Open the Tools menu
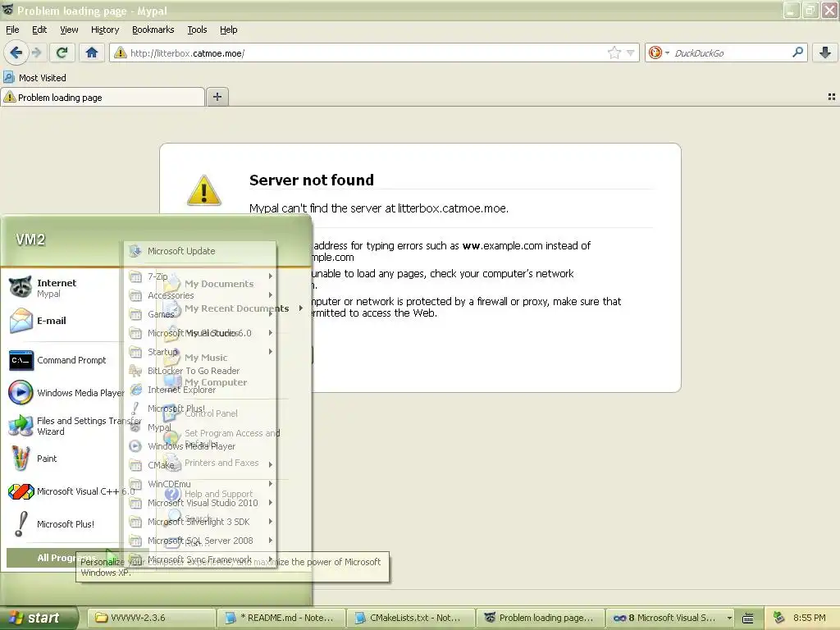Screen dimensions: 840x630 pos(197,30)
